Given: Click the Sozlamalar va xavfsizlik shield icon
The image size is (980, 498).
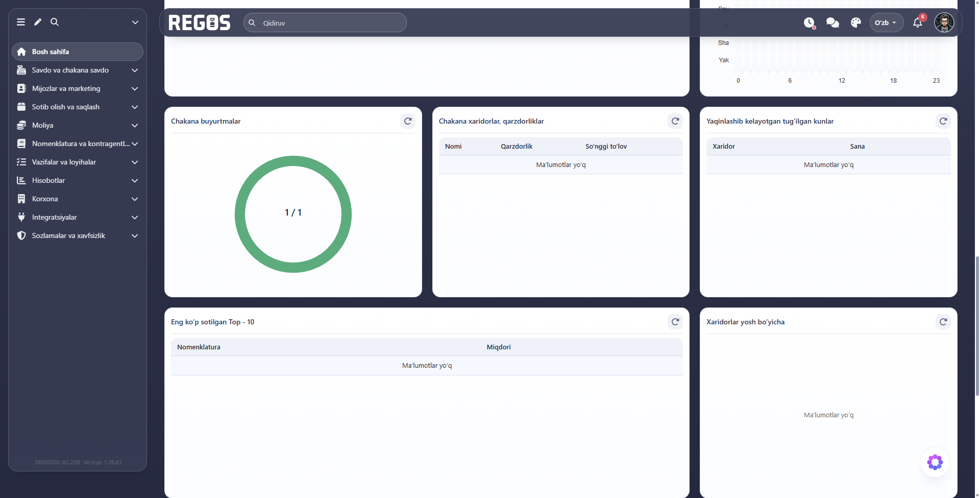Looking at the screenshot, I should 21,235.
